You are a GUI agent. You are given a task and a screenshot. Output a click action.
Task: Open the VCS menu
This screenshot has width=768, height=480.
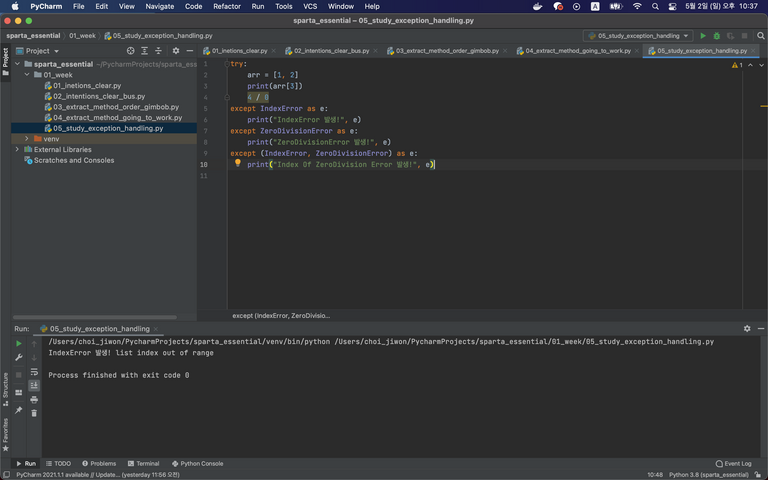310,6
